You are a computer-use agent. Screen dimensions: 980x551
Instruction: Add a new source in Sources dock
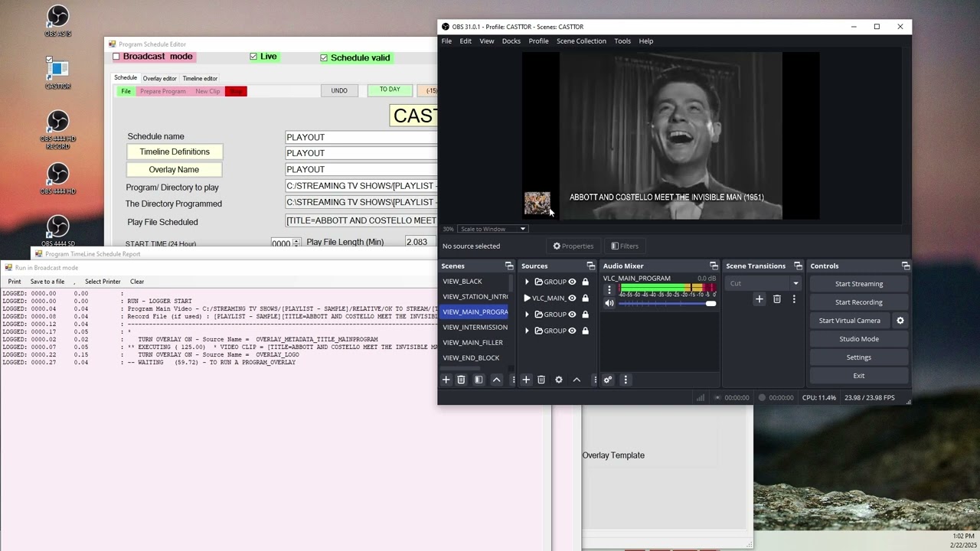526,380
